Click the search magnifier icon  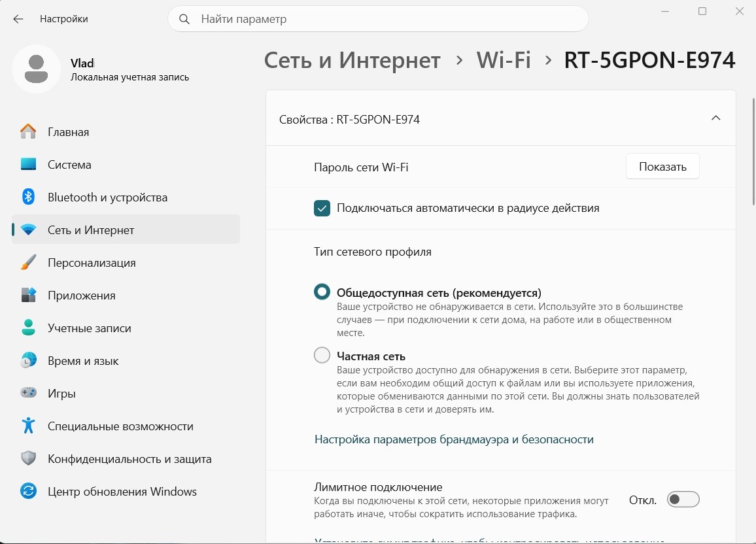pos(184,19)
